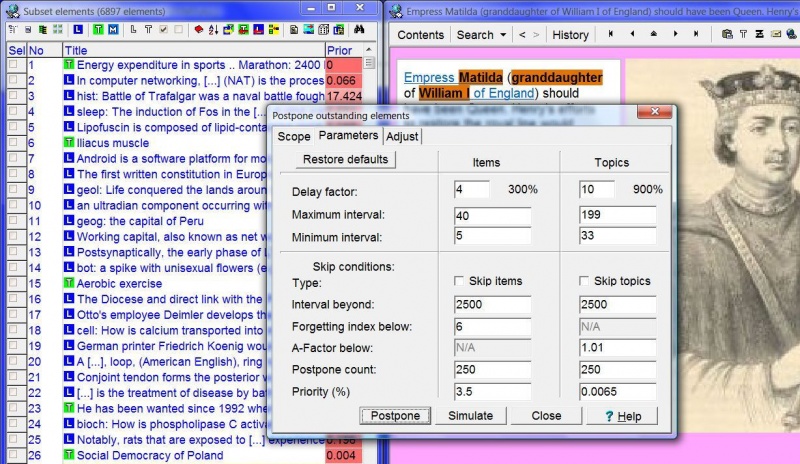800x464 pixels.
Task: Click the binoculars find icon in browser toolbar
Action: [359, 30]
